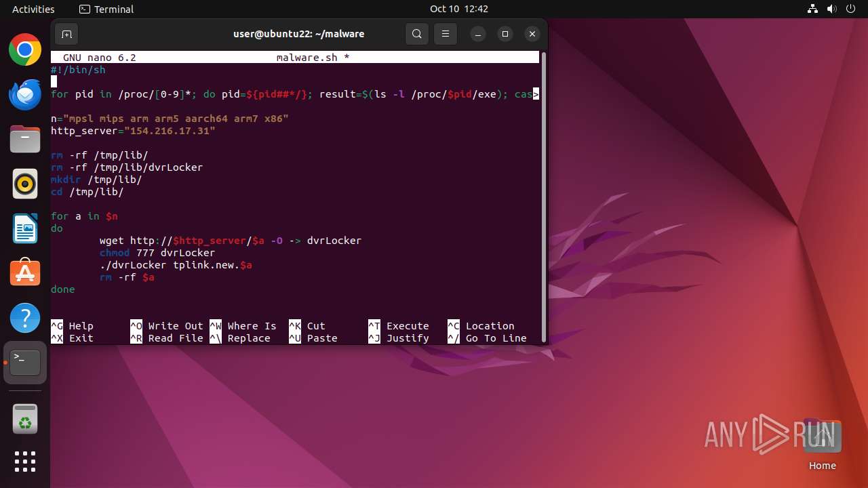Click the GNU nano 6.2 version label
868x488 pixels.
click(100, 58)
